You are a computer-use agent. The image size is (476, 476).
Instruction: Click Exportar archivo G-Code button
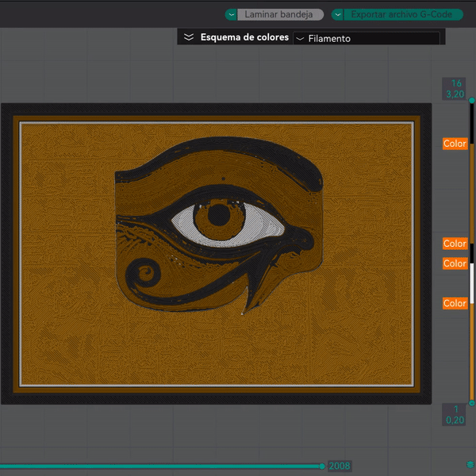tap(401, 14)
